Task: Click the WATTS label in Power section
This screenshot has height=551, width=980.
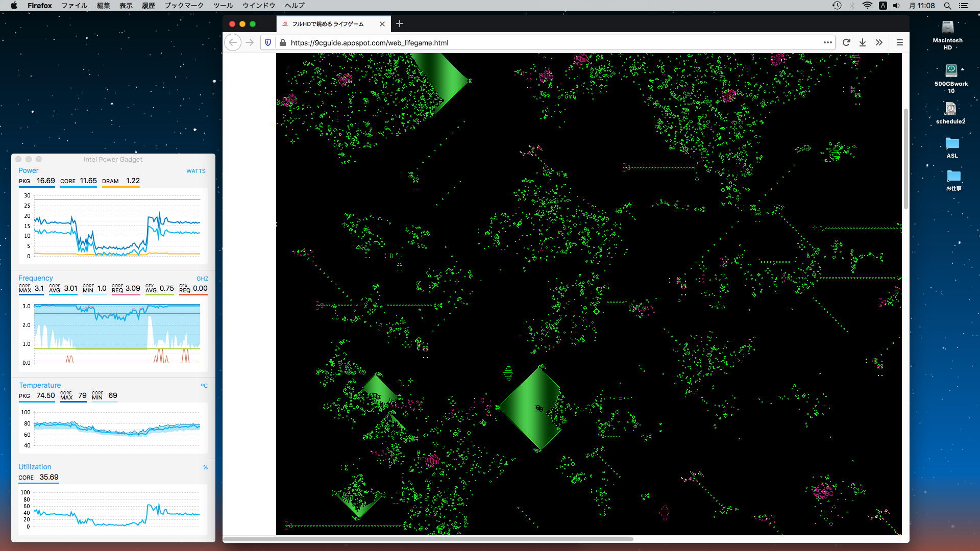Action: 196,171
